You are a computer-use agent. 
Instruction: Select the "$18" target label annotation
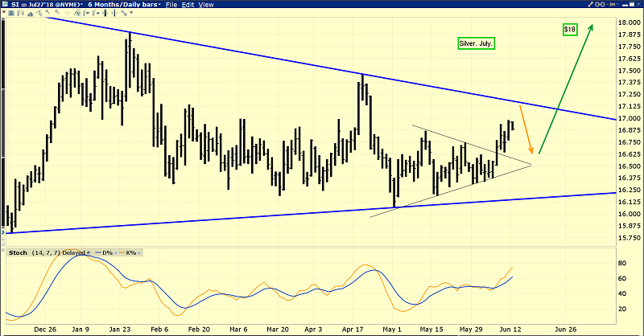coord(569,29)
